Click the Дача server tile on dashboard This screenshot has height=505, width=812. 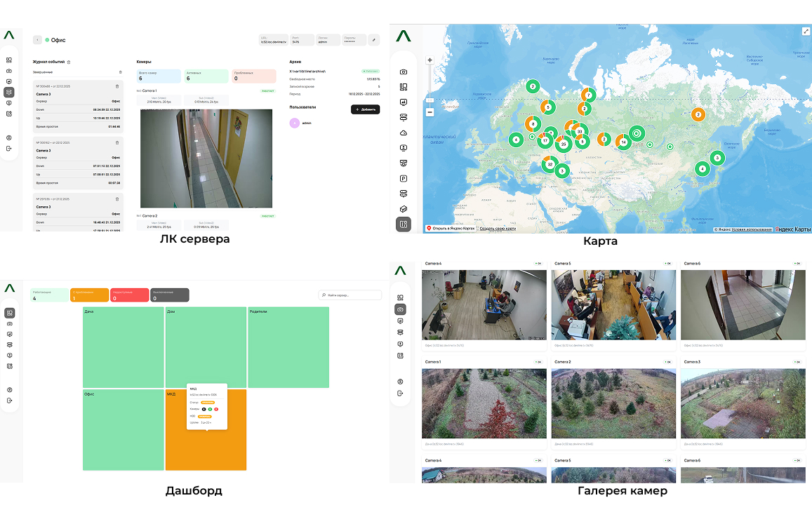click(123, 347)
